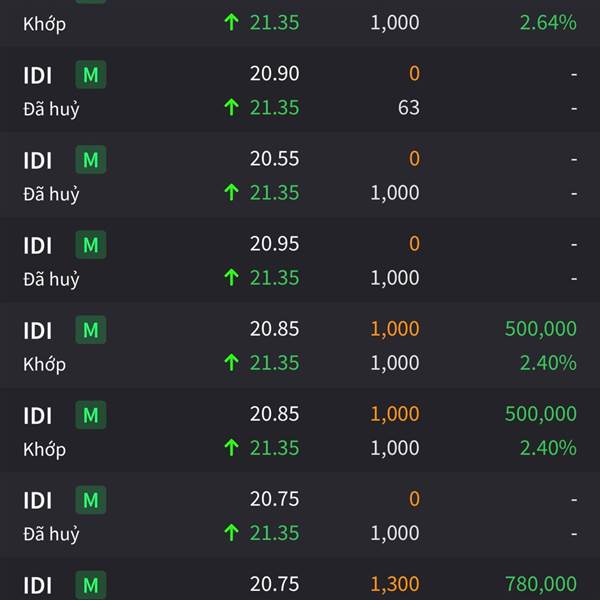Tap the 20.55 order price
600x600 pixels.
pyautogui.click(x=274, y=158)
